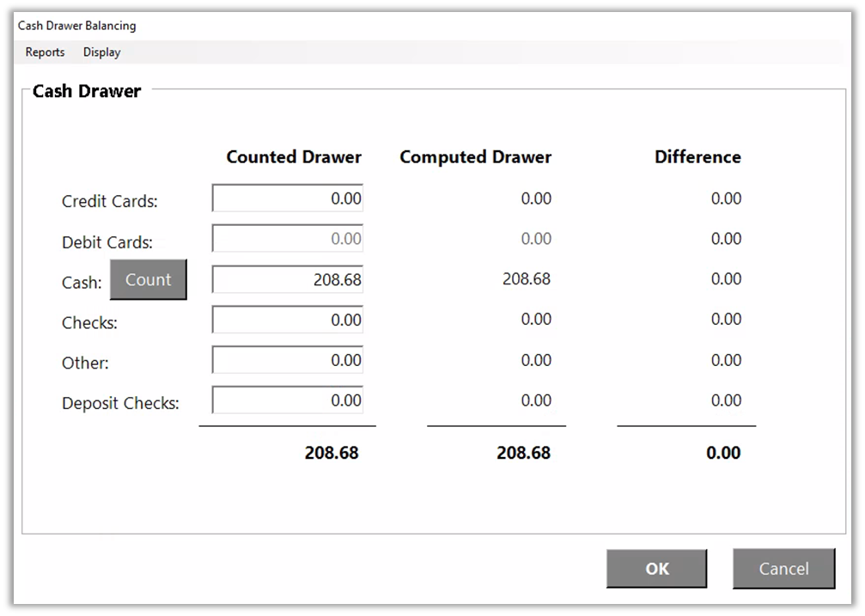Click into the Checks counted amount field
This screenshot has height=616, width=865.
(x=288, y=320)
